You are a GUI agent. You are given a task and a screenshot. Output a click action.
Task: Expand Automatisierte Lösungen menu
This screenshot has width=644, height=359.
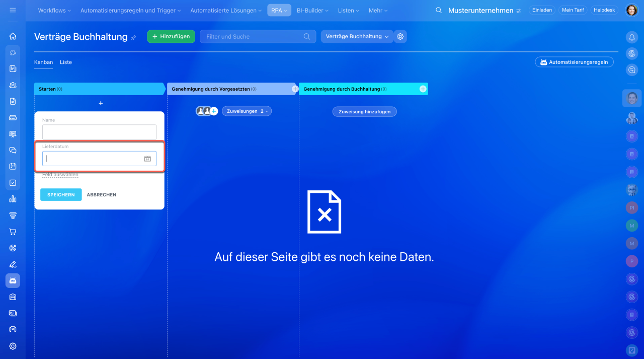tap(226, 10)
